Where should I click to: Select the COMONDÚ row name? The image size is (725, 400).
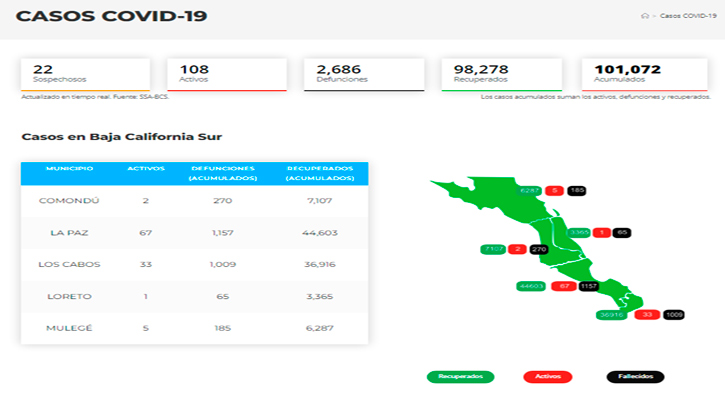pos(69,201)
